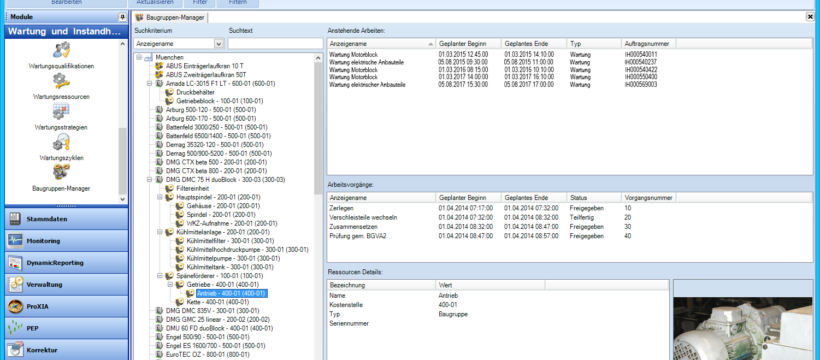
Task: Open the Korrektur section
Action: pos(66,350)
